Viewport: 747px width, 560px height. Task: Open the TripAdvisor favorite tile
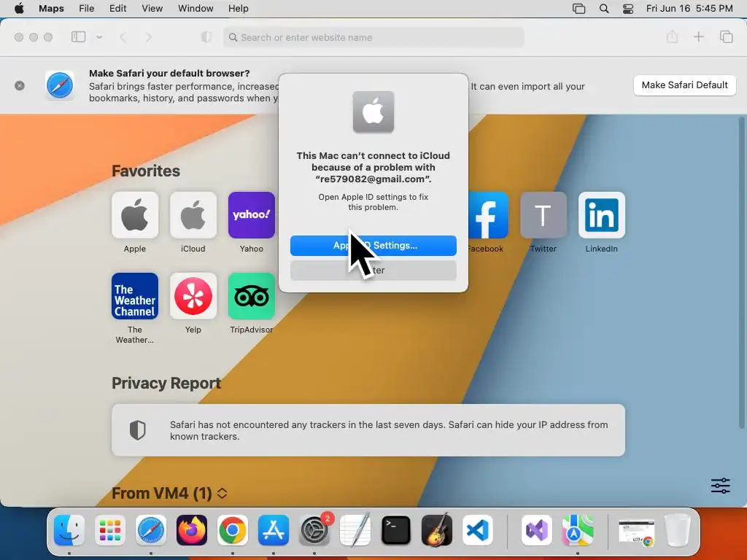point(252,296)
